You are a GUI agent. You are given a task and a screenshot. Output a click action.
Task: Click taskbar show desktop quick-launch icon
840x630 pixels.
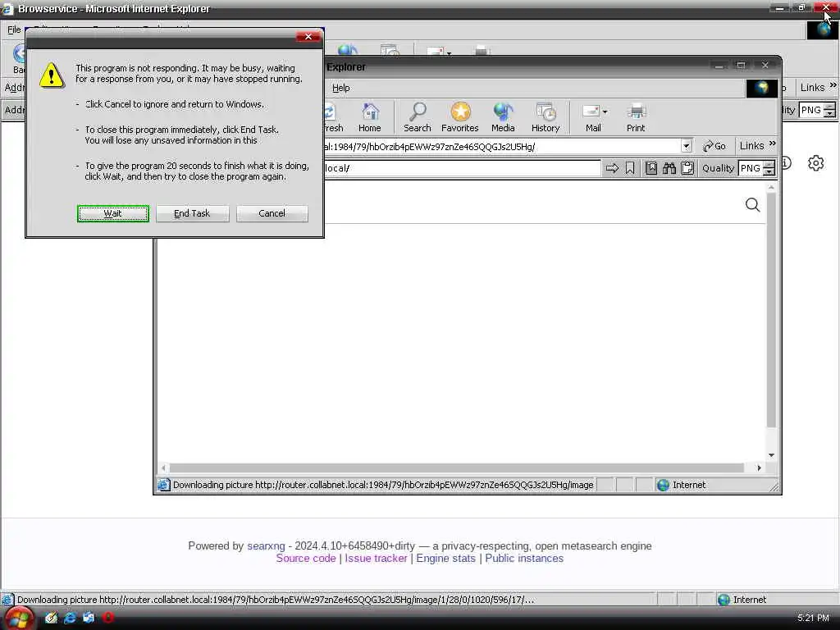pyautogui.click(x=89, y=618)
